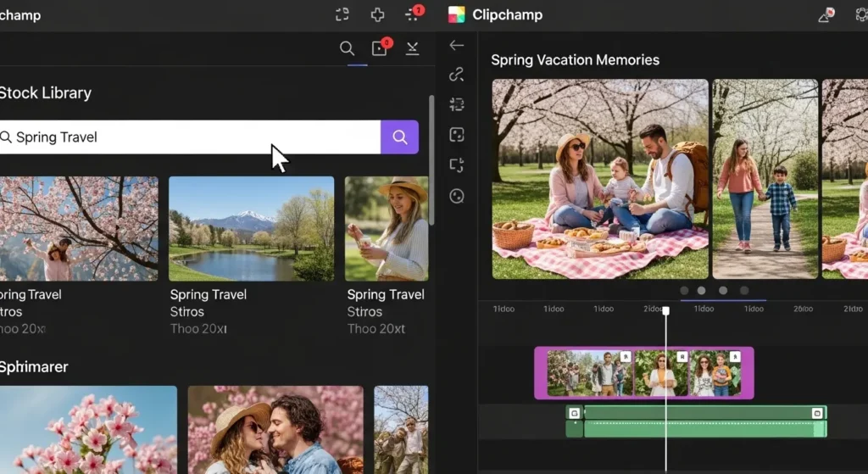
Task: Open the couple embracing stock thumbnail
Action: pos(275,430)
